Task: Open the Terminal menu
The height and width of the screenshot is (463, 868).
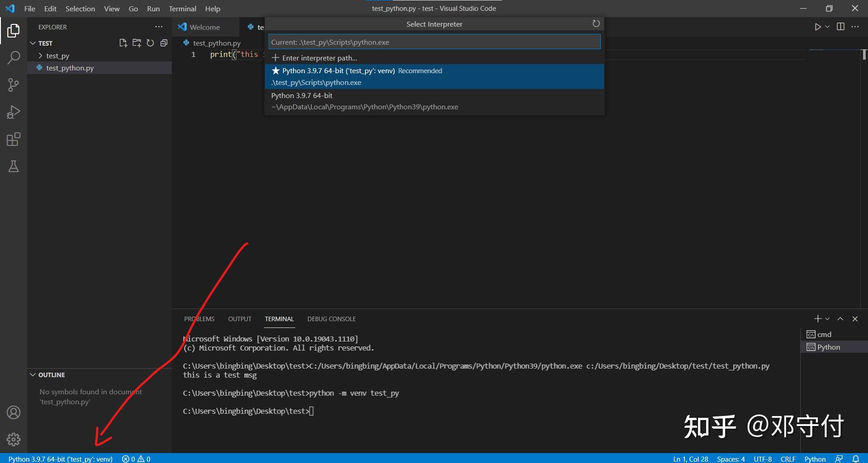Action: click(182, 9)
